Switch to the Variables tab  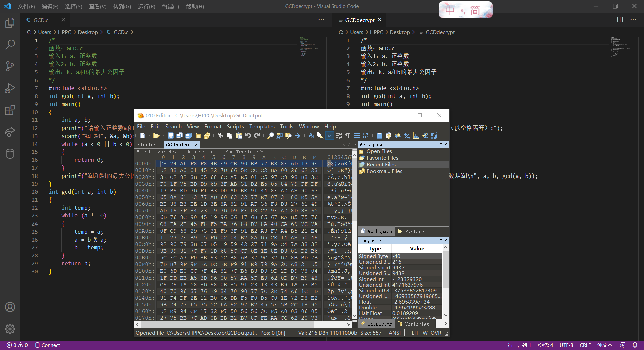[413, 324]
